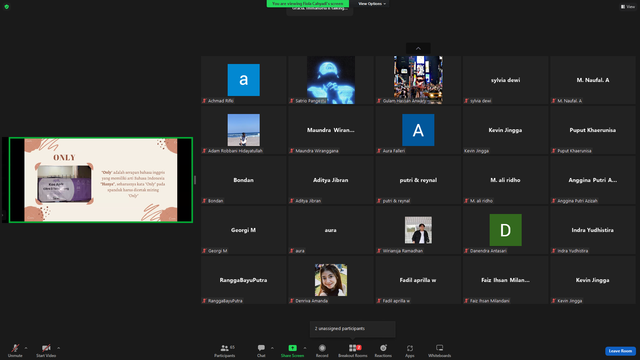Select Puput Khaerunisa's participant tile
This screenshot has height=360, width=640.
click(x=593, y=130)
